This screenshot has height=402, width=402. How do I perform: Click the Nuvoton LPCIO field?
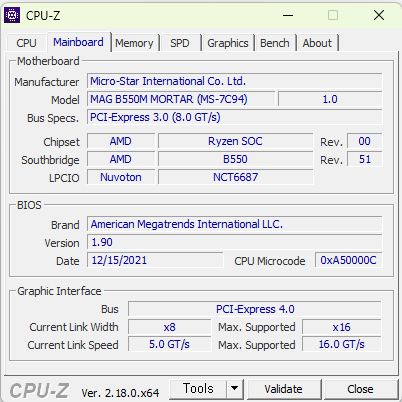121,177
